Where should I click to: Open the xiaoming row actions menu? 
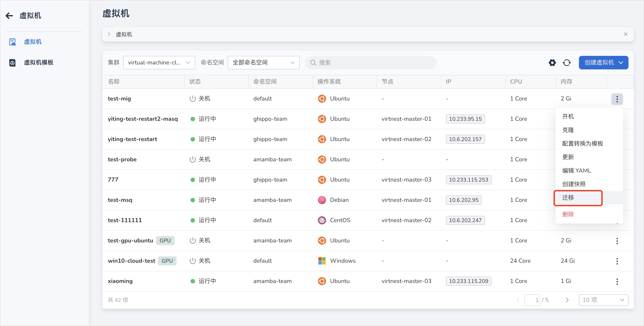tap(617, 281)
